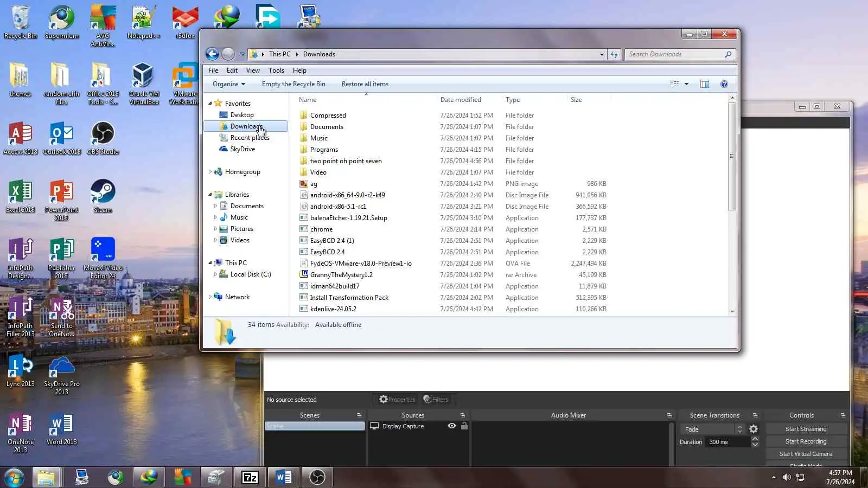Select the Lync 2013 desktop icon
This screenshot has width=868, height=488.
tap(21, 370)
